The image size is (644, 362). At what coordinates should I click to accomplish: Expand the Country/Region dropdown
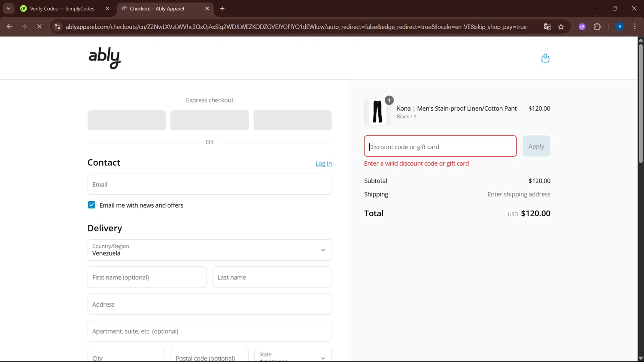tap(210, 250)
